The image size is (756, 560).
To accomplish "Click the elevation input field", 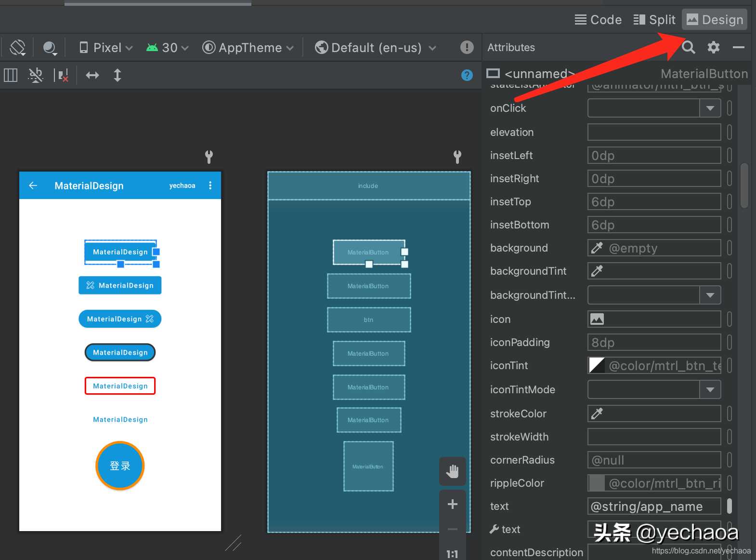I will pyautogui.click(x=654, y=132).
